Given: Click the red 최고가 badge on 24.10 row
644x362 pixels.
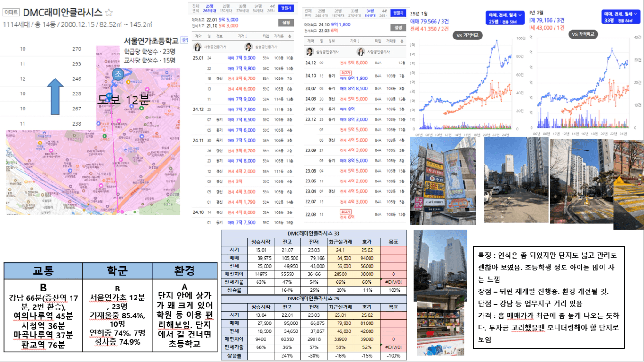Looking at the screenshot, I should click(345, 73).
